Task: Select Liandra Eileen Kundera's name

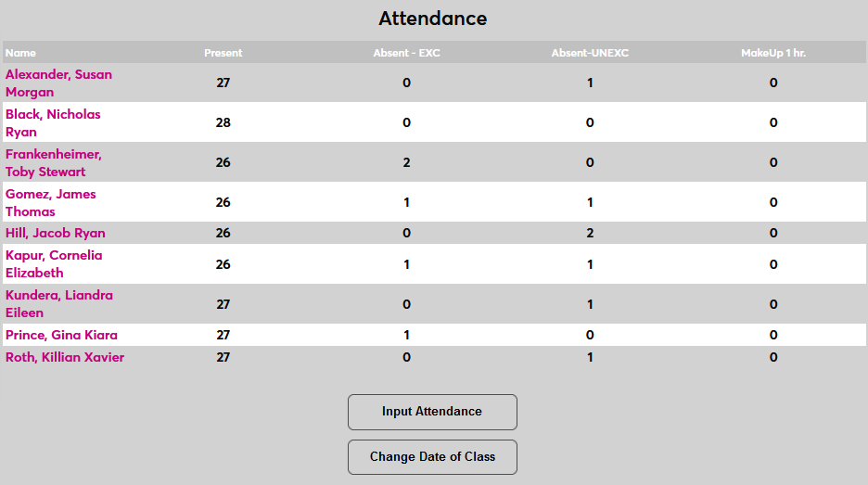Action: [59, 304]
